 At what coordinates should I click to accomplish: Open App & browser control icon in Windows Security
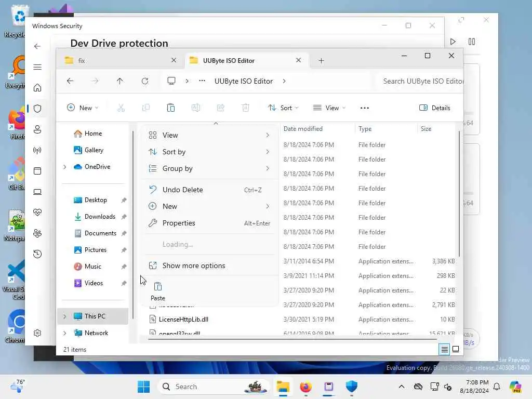point(37,170)
